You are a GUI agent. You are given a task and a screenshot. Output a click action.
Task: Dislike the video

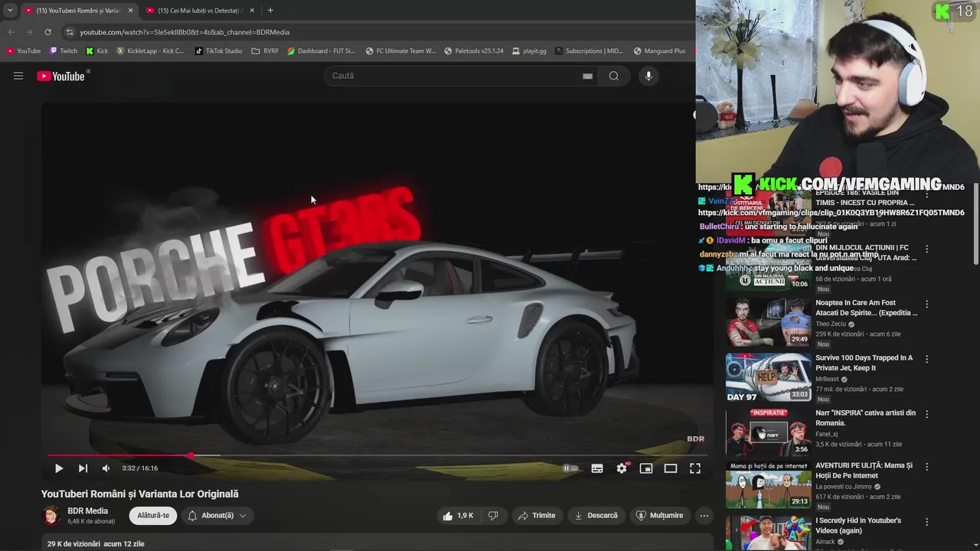click(493, 516)
